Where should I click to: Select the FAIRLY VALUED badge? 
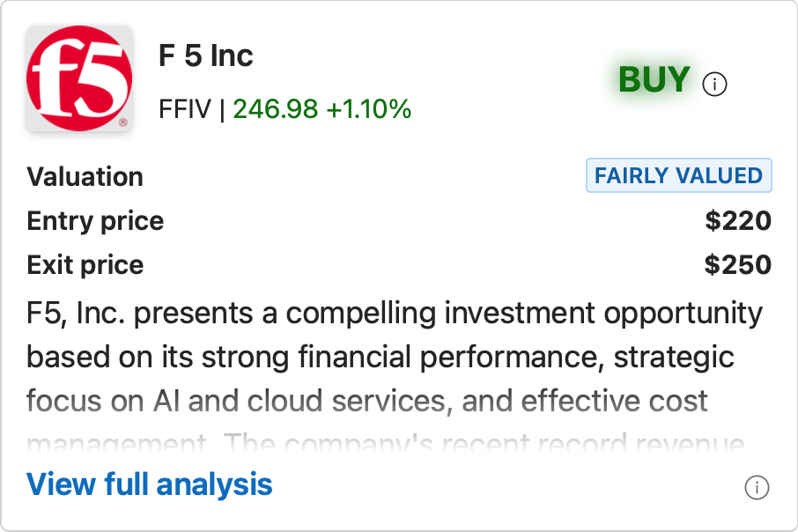[x=679, y=175]
